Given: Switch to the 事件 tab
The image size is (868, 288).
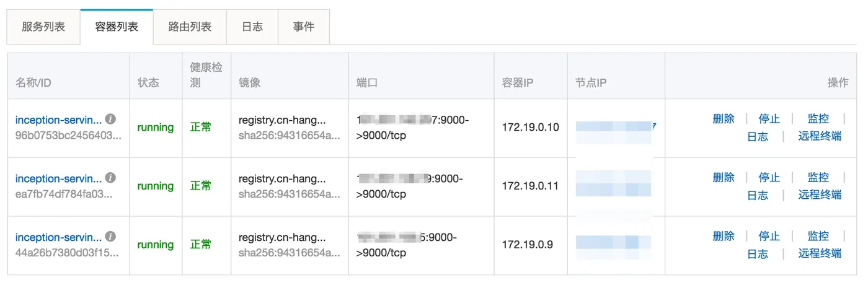Looking at the screenshot, I should (304, 27).
